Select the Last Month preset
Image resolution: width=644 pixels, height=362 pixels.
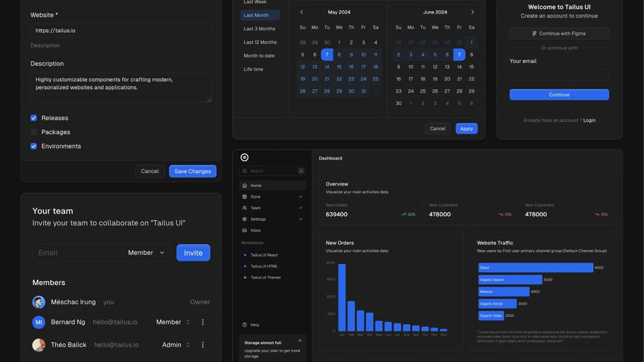(260, 15)
